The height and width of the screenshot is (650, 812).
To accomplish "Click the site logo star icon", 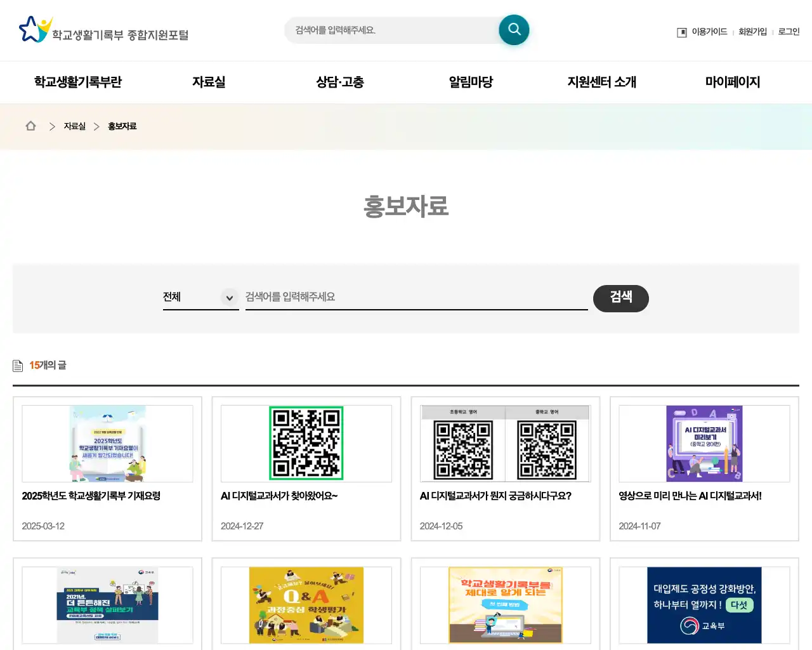I will (35, 29).
